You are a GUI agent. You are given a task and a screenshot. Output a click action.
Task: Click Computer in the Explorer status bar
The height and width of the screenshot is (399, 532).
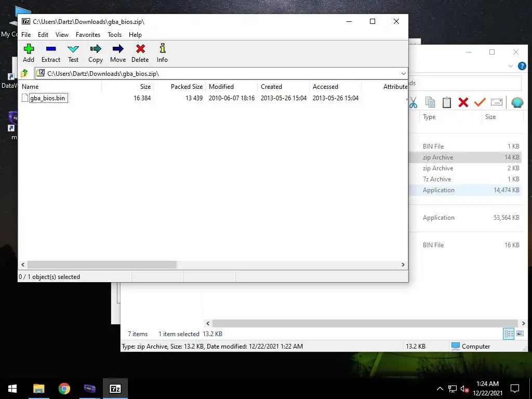click(471, 347)
